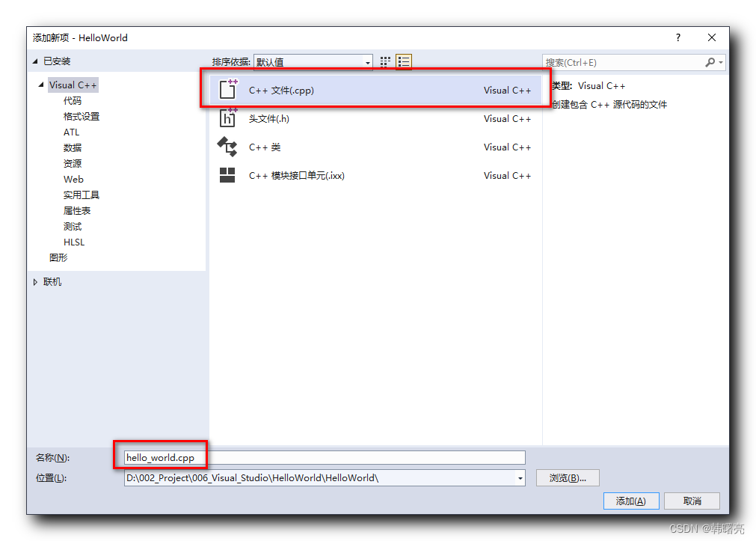This screenshot has width=756, height=541.
Task: Select the ATL category
Action: click(x=71, y=132)
